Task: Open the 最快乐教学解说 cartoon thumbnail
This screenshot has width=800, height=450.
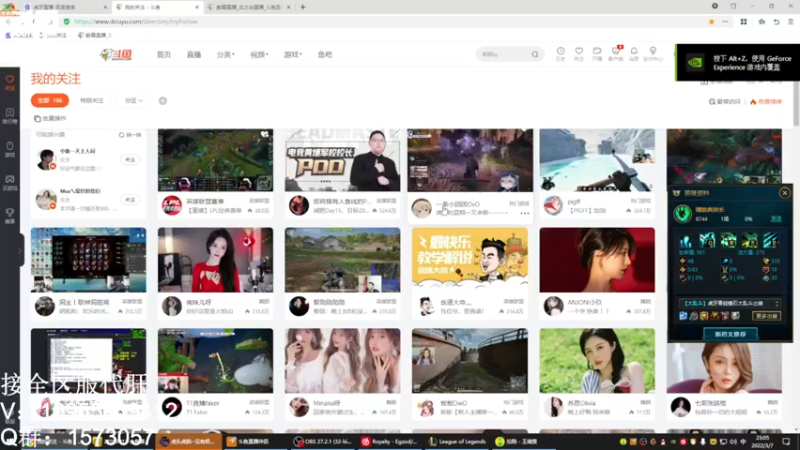Action: 470,260
